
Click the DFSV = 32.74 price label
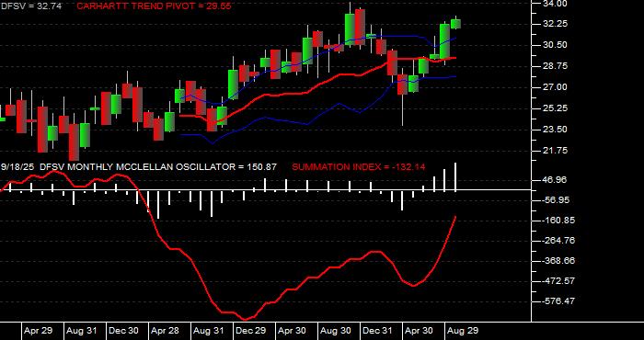[x=30, y=6]
